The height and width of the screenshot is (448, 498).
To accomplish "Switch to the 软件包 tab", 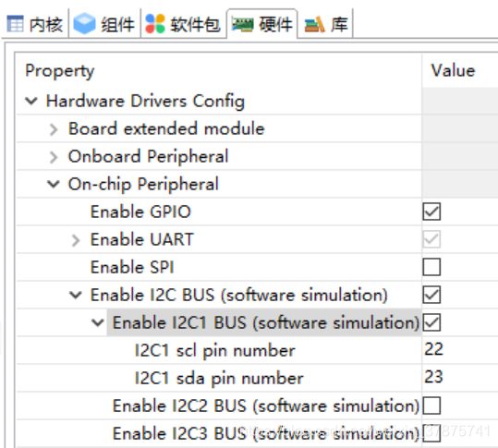I will (183, 24).
